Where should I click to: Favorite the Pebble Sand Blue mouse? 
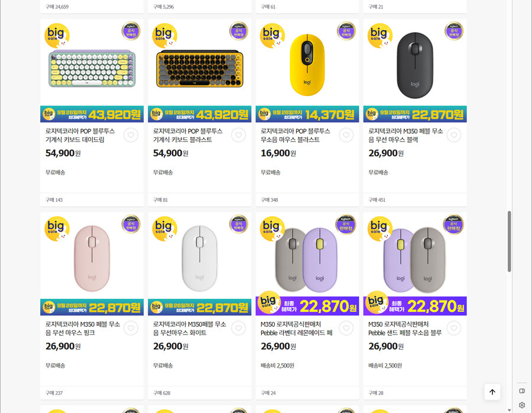453,328
